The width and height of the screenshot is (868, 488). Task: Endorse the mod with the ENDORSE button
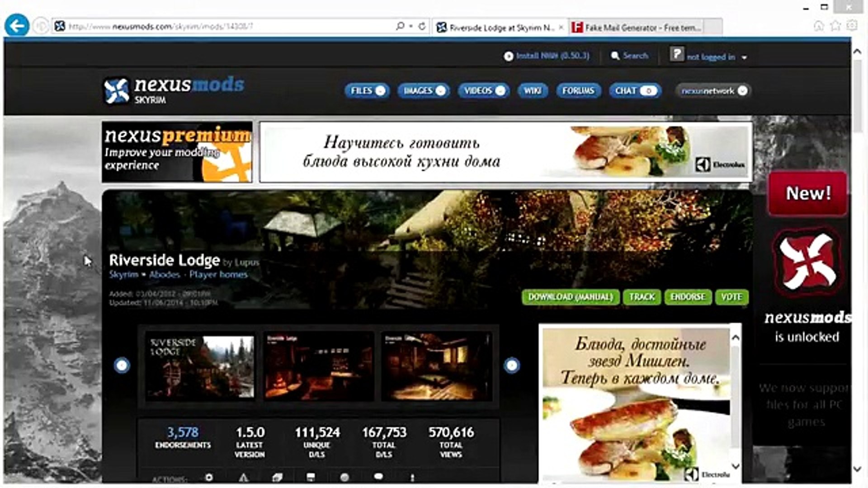(x=688, y=297)
